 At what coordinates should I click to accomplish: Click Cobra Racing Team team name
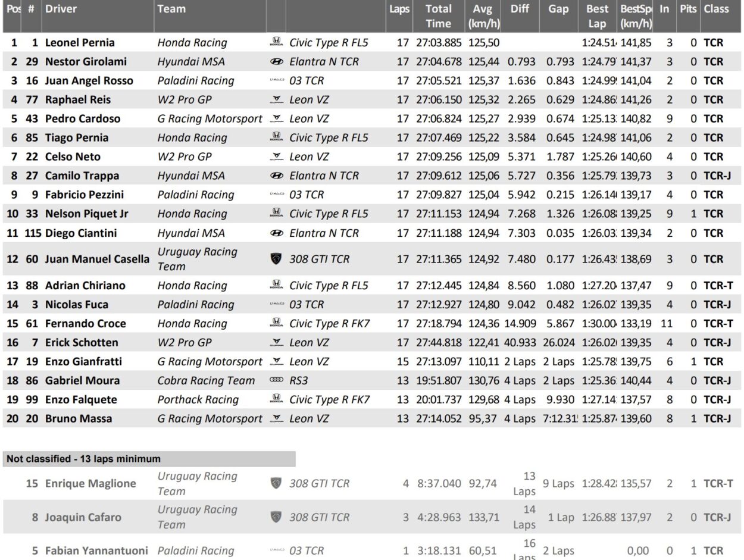(206, 380)
